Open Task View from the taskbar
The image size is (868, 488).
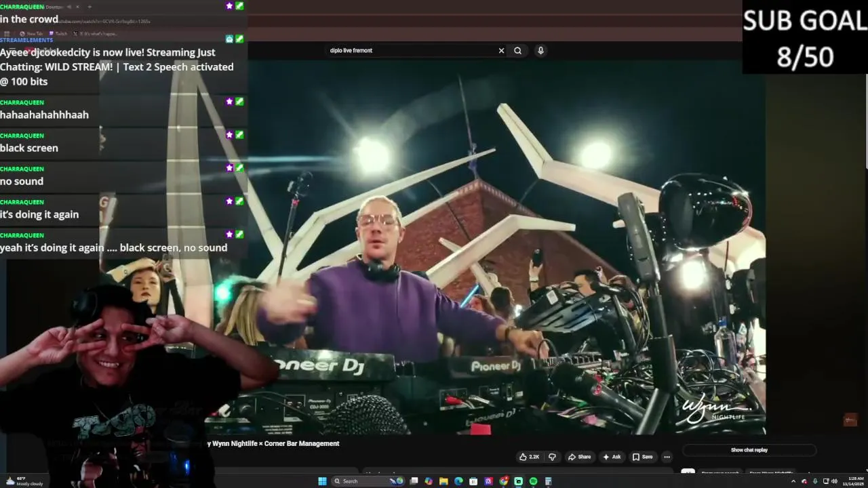pyautogui.click(x=414, y=481)
